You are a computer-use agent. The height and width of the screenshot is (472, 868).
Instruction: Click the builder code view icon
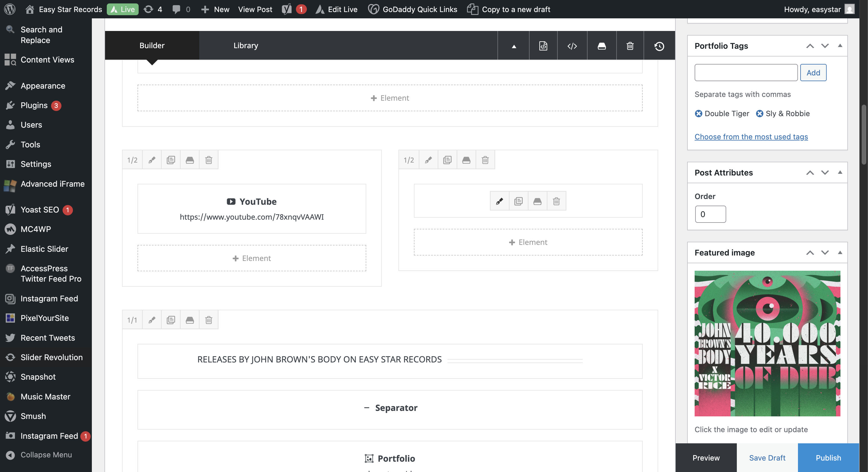572,46
